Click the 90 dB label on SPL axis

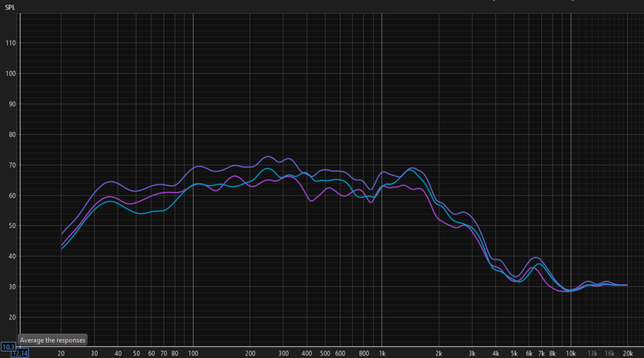click(12, 104)
